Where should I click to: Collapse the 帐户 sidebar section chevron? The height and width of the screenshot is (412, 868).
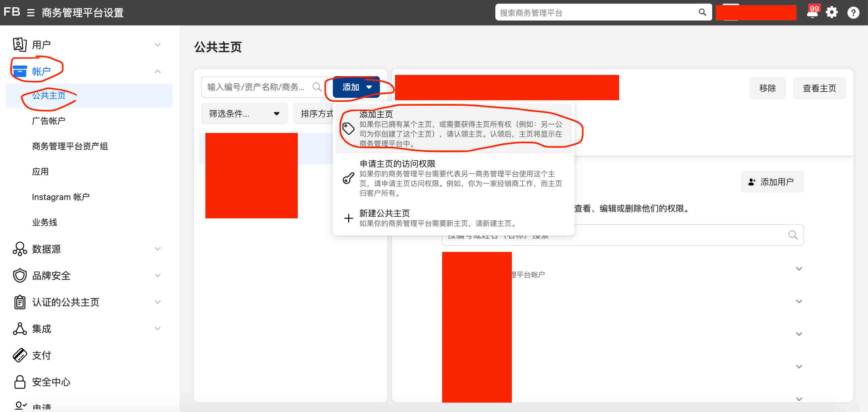coord(158,71)
